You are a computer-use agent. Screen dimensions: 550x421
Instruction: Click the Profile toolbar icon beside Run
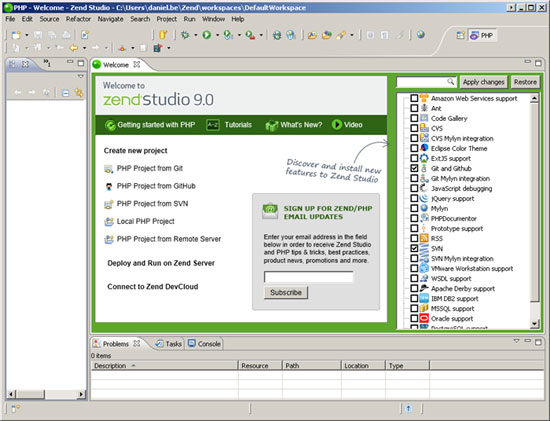click(228, 35)
